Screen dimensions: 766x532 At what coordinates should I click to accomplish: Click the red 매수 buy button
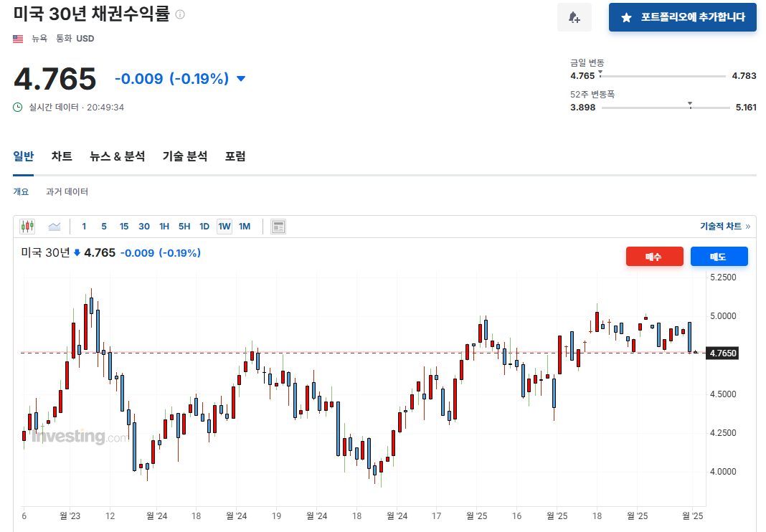point(654,257)
